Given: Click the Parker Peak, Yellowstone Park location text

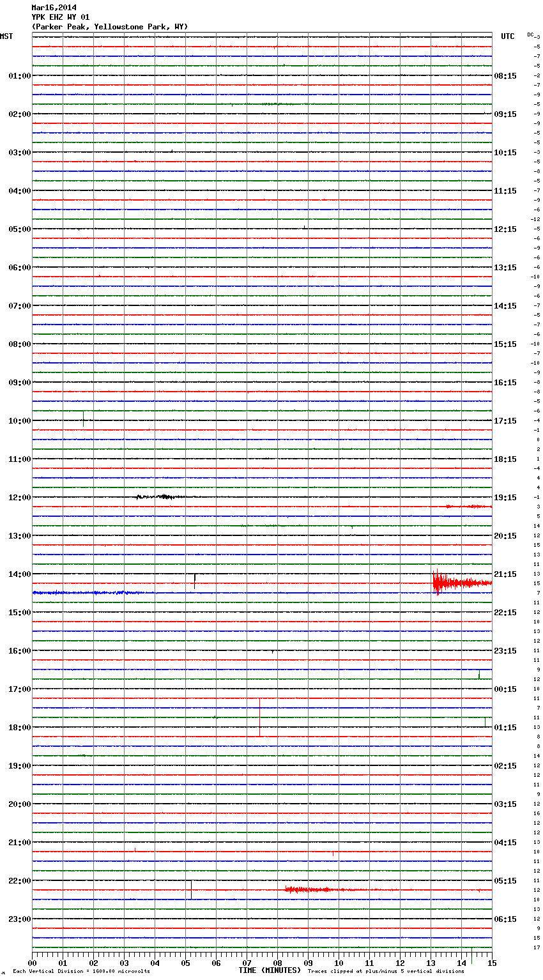Looking at the screenshot, I should point(110,27).
